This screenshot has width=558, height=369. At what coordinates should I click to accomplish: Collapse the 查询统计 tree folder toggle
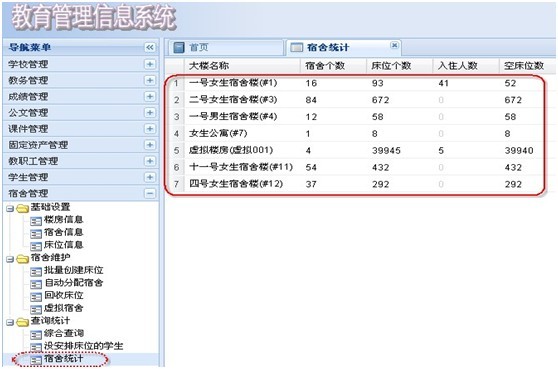pyautogui.click(x=10, y=322)
